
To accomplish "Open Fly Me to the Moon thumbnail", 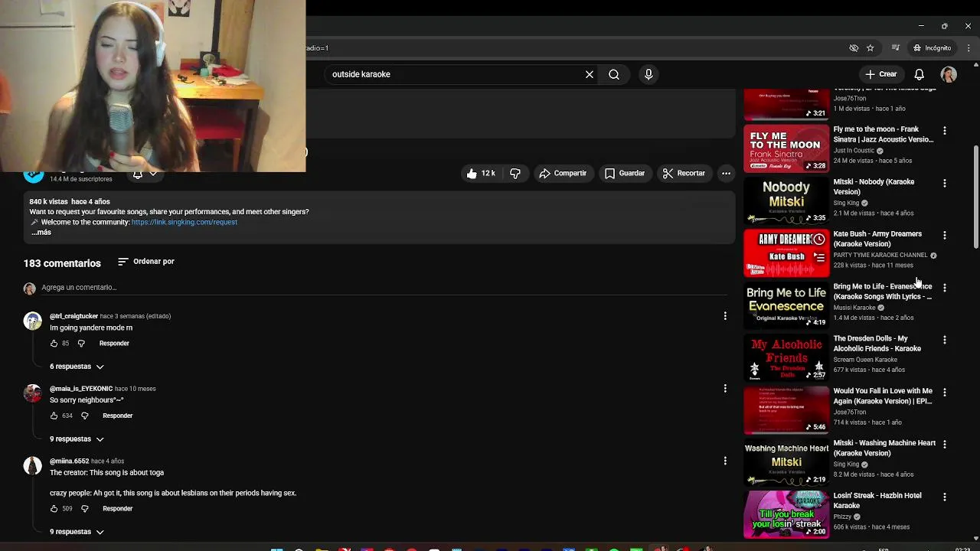I will point(786,149).
